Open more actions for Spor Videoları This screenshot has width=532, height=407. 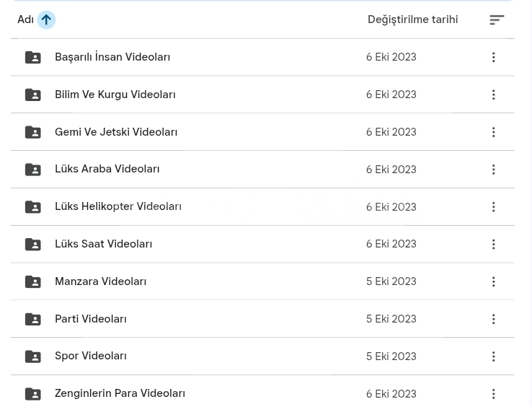tap(493, 356)
